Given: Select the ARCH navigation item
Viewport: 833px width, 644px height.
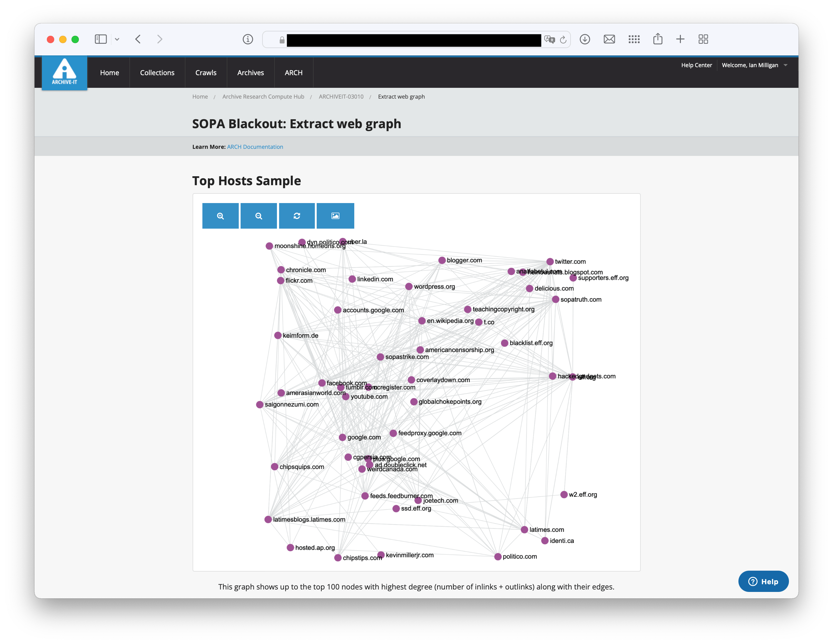Looking at the screenshot, I should [293, 72].
